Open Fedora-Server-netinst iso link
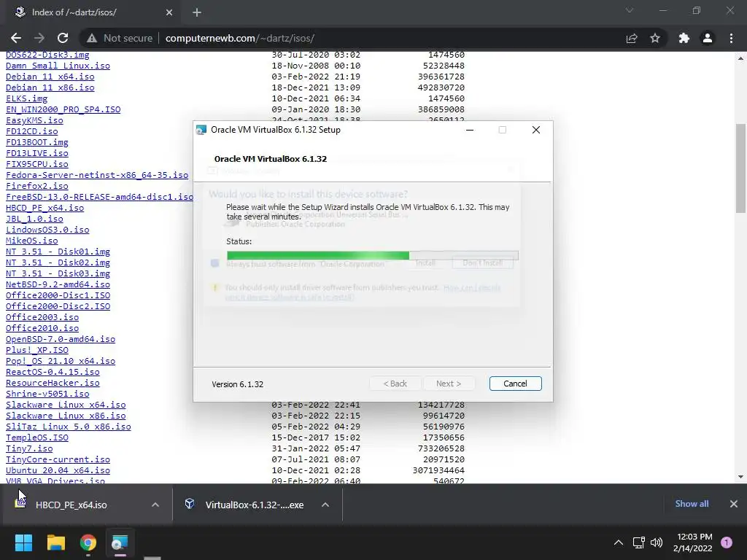Viewport: 747px width, 560px height. [97, 175]
